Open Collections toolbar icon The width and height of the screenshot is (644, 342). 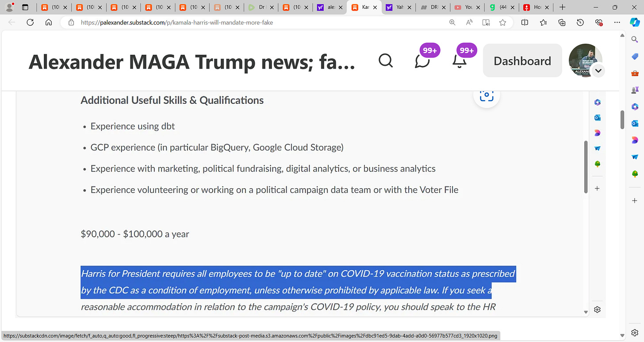point(562,23)
